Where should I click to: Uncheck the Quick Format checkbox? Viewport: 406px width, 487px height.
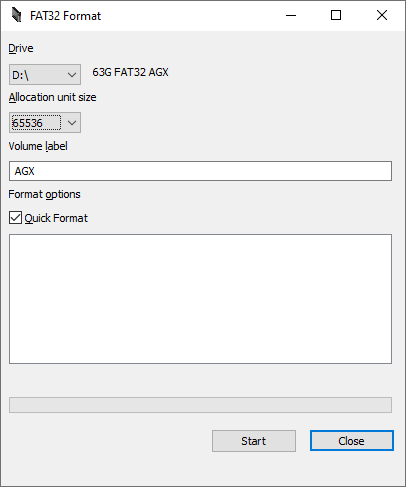15,218
